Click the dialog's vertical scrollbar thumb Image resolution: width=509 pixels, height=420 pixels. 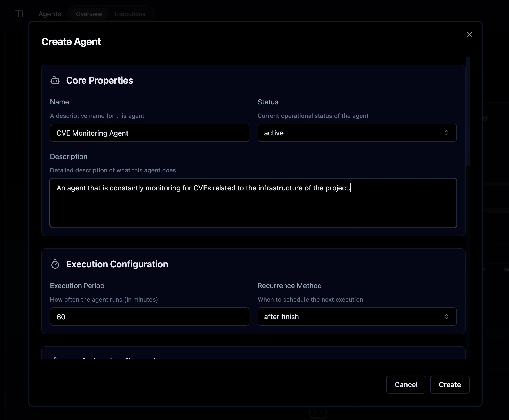click(467, 111)
